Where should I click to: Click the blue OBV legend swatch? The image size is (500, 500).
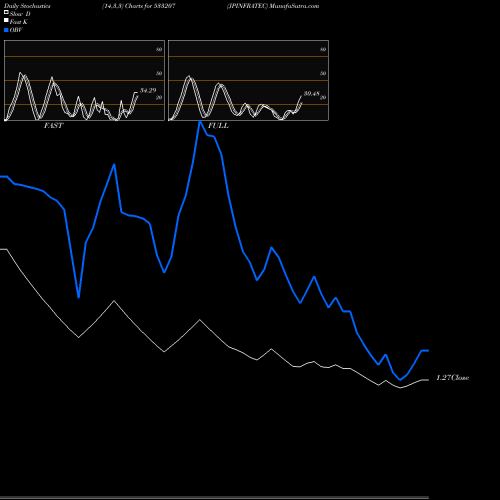(6, 30)
